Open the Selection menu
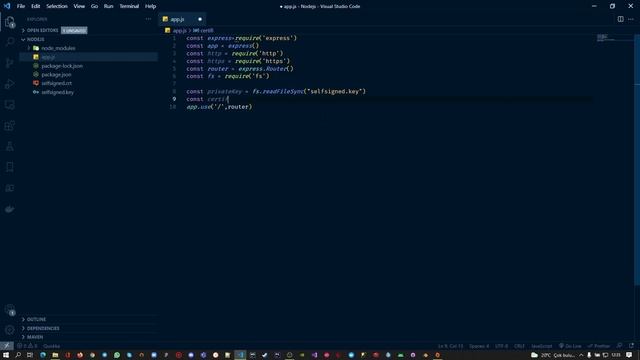640x360 pixels. 57,6
